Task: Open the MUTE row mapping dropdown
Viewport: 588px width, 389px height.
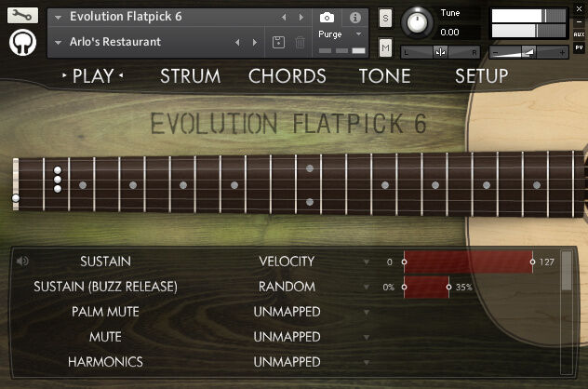Action: (x=367, y=337)
